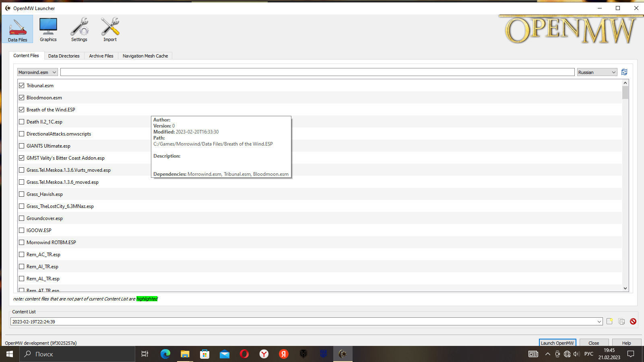Enable the Groundcover.esp plugin

21,218
